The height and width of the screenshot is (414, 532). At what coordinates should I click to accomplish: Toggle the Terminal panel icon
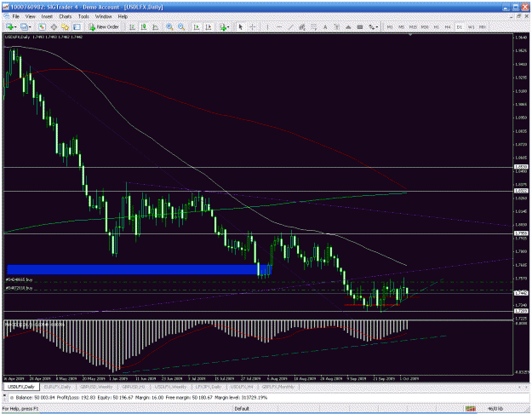(x=77, y=26)
